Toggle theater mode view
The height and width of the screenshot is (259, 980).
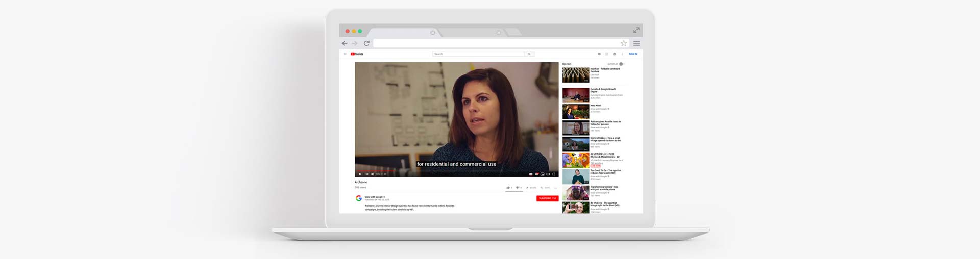pos(548,174)
